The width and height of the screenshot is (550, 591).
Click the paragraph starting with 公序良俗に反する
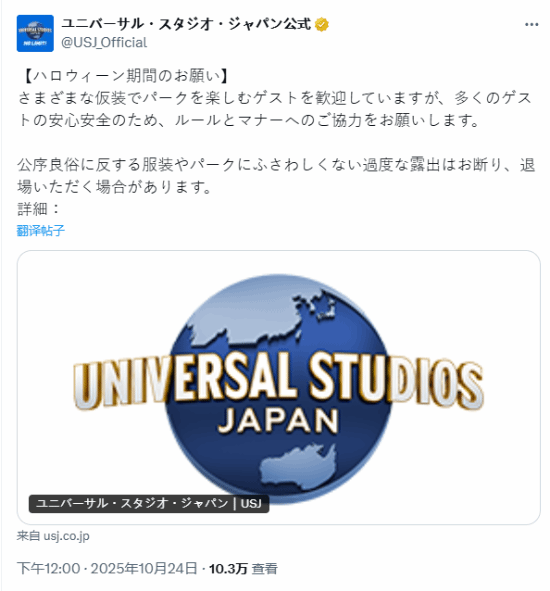click(276, 176)
